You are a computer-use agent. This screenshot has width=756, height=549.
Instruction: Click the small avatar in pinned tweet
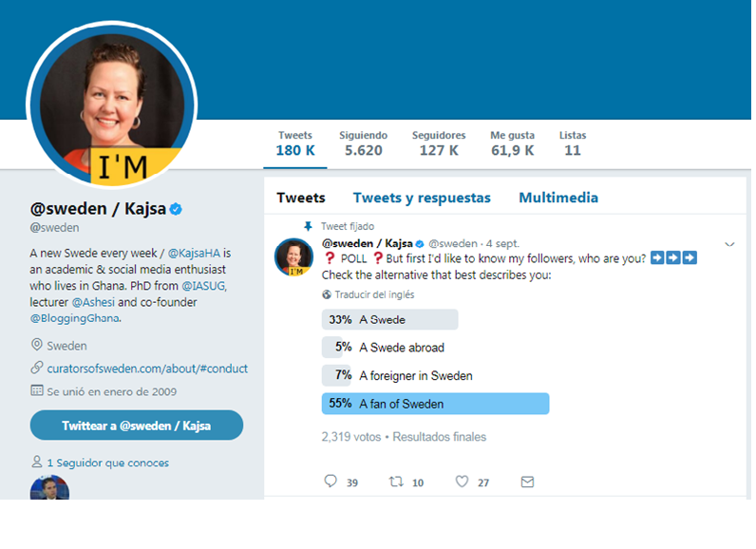[x=293, y=257]
